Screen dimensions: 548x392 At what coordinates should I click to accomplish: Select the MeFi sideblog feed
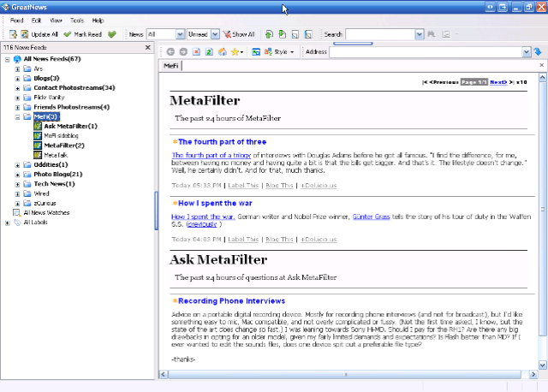[61, 135]
